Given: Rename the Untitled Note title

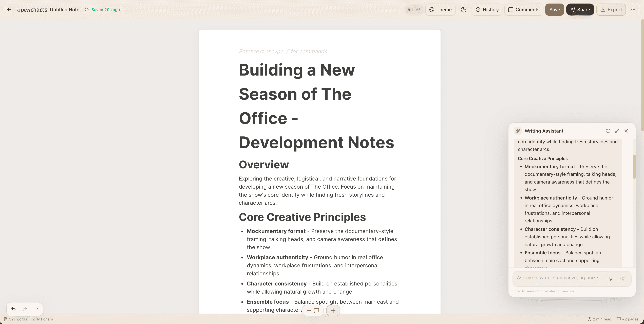Looking at the screenshot, I should pyautogui.click(x=65, y=10).
